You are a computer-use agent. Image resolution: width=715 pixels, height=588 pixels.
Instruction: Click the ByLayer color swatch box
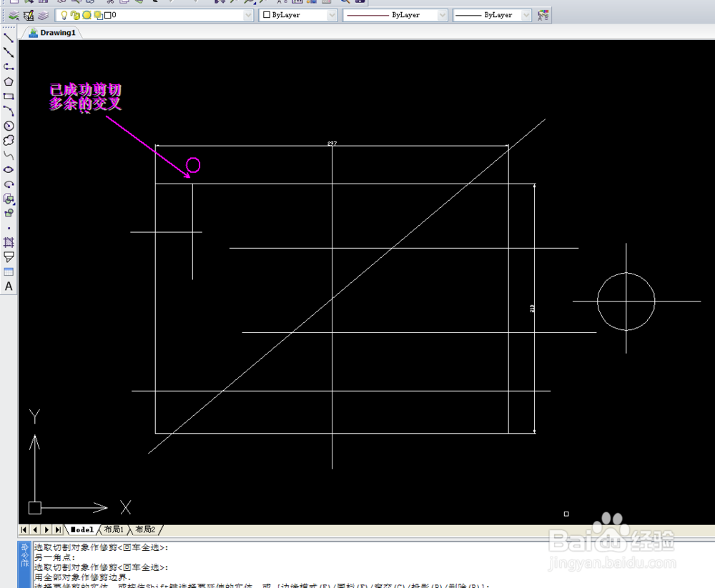point(267,14)
